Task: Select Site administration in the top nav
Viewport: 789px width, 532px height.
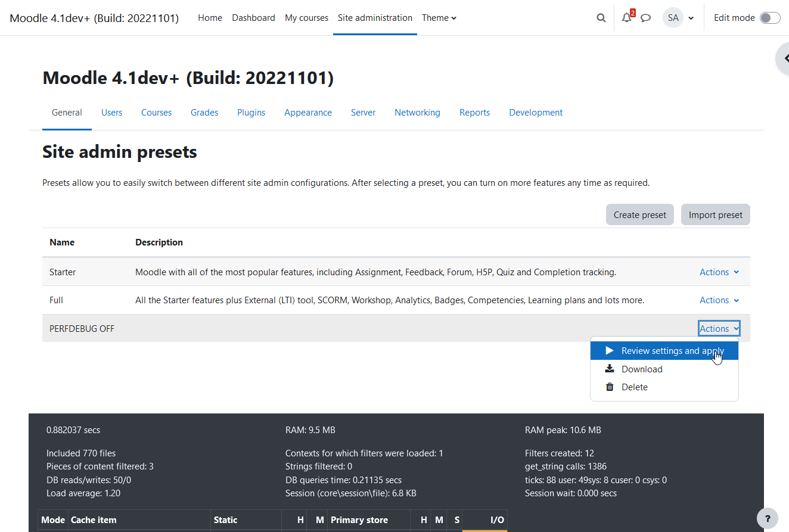Action: click(x=375, y=18)
